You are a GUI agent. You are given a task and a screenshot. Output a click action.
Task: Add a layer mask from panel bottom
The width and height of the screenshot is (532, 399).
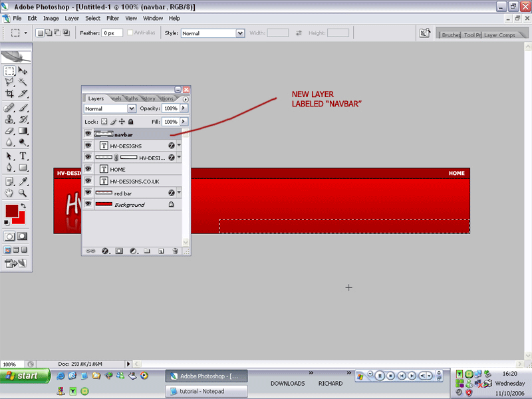point(119,251)
